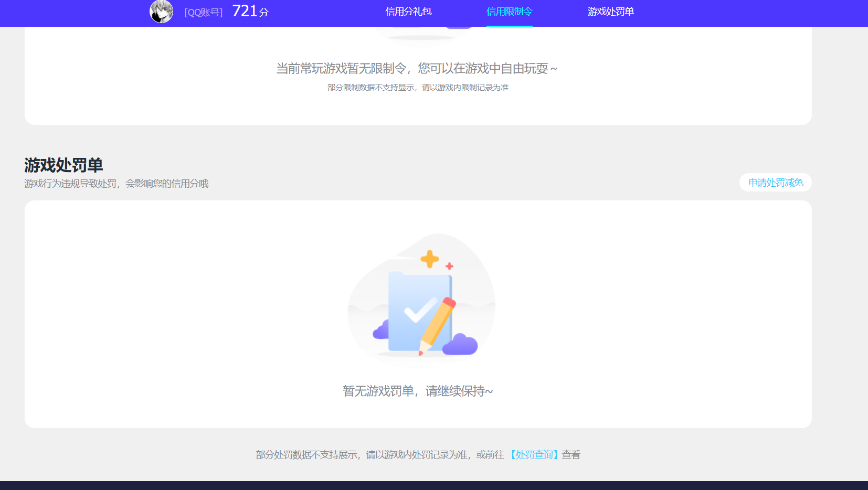868x490 pixels.
Task: Click the note 部分限制数据不支持显示
Action: point(371,88)
